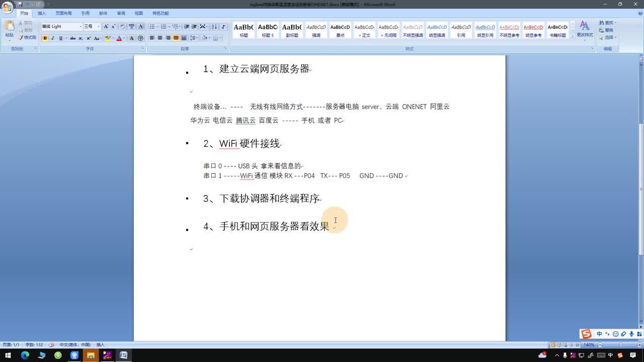This screenshot has width=644, height=362.
Task: Shrink font size with the smaller A icon
Action: click(113, 26)
